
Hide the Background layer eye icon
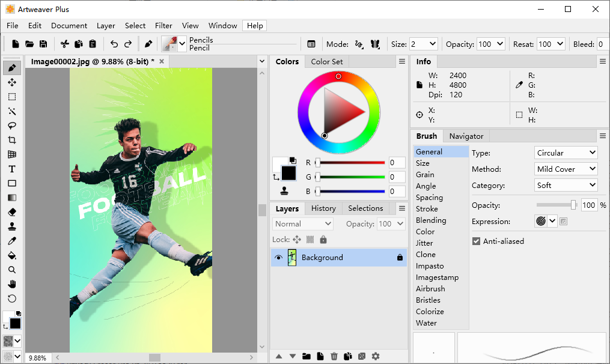click(x=278, y=258)
